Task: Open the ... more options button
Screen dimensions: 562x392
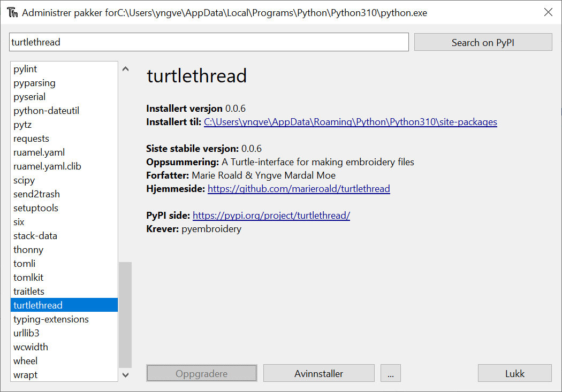Action: point(391,373)
